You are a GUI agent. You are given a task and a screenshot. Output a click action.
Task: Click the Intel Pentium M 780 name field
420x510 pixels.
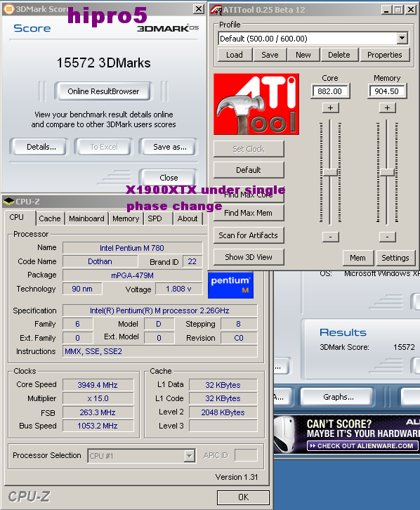tap(132, 248)
